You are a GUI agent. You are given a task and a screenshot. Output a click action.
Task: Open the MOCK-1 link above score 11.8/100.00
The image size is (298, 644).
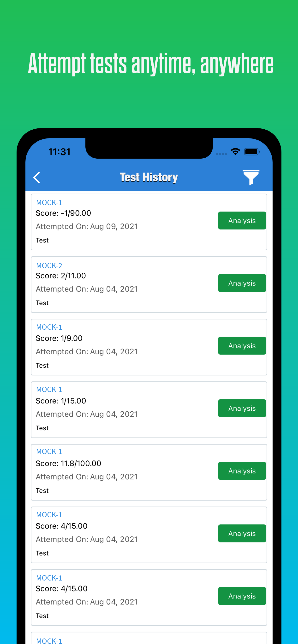(49, 452)
